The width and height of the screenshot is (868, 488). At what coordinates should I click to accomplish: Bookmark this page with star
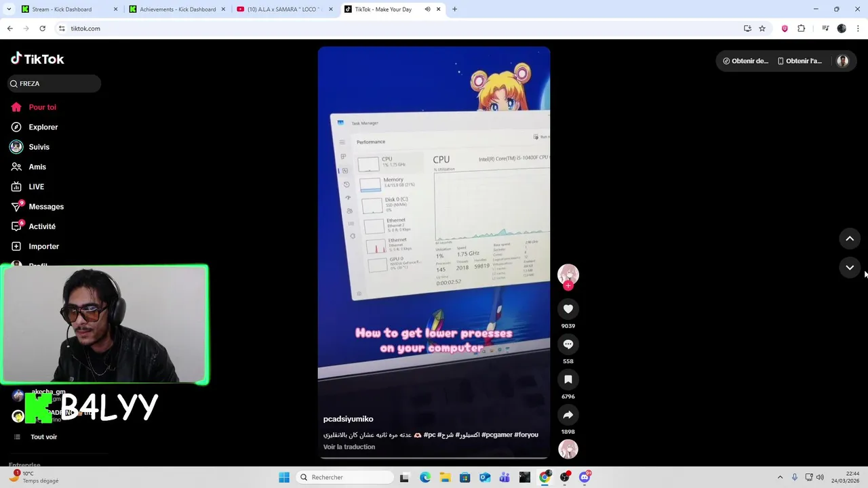(x=762, y=28)
